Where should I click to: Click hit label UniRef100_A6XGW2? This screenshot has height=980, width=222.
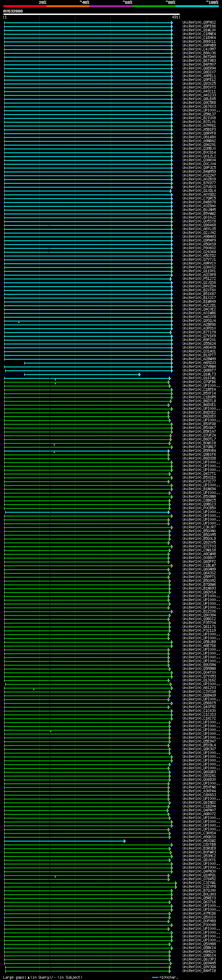199,841
